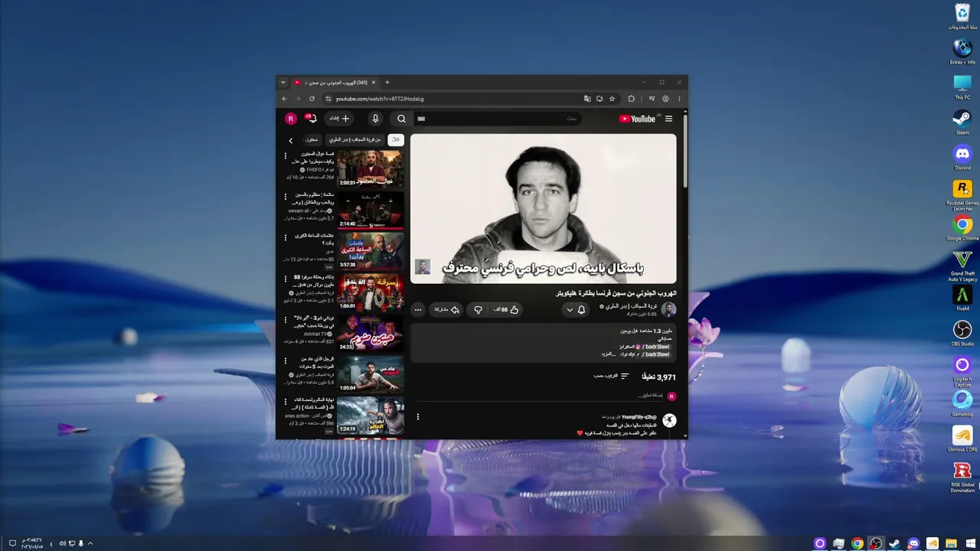Open the sort comments dropdown
This screenshot has width=980, height=551.
pos(611,377)
